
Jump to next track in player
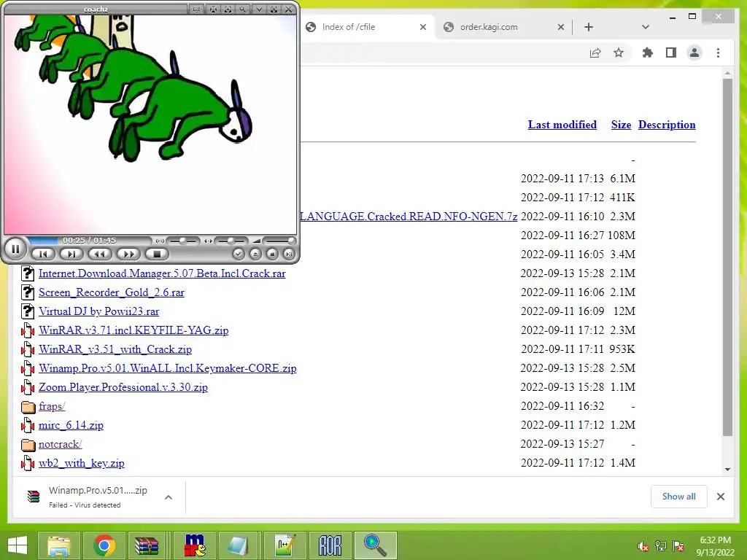pyautogui.click(x=71, y=254)
